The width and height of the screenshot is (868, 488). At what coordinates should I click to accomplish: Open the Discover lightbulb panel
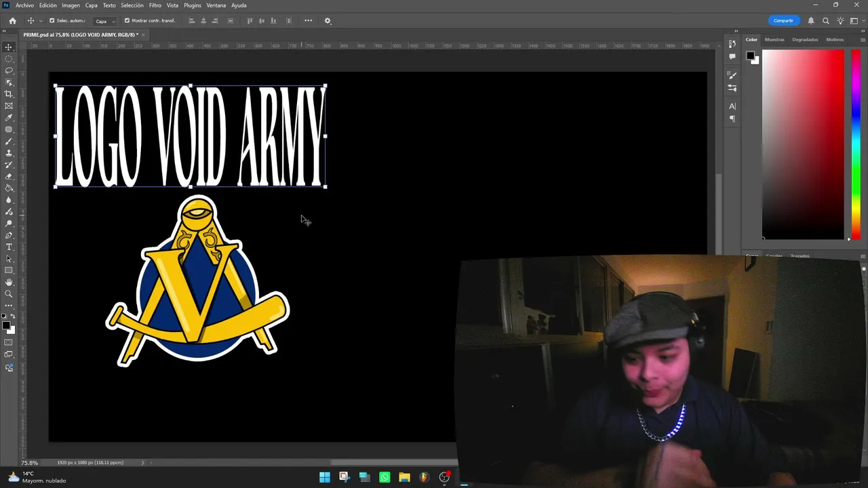(x=840, y=21)
